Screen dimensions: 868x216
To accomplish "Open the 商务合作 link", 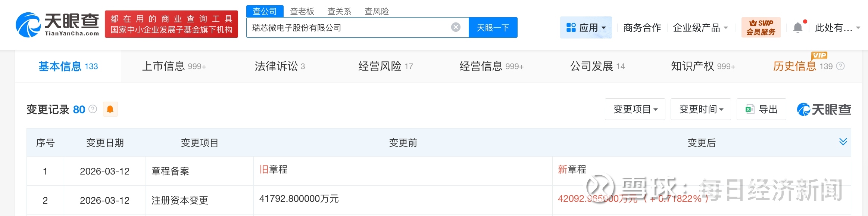I will 642,28.
